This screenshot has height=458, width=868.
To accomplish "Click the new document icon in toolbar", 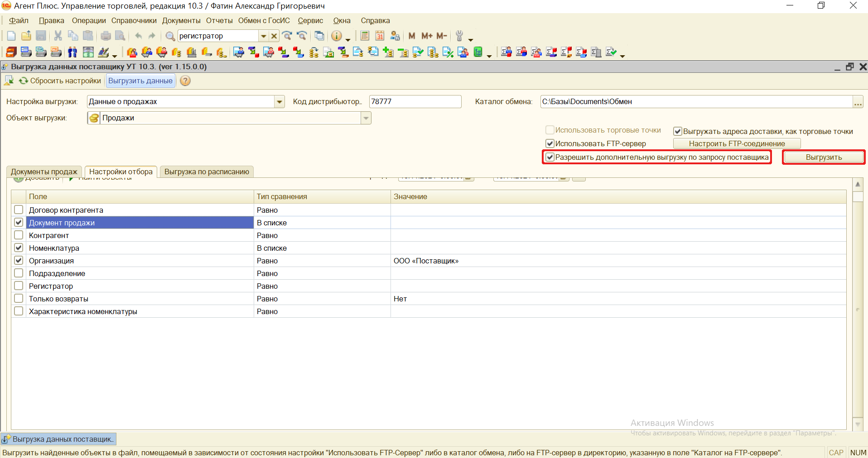I will coord(11,36).
